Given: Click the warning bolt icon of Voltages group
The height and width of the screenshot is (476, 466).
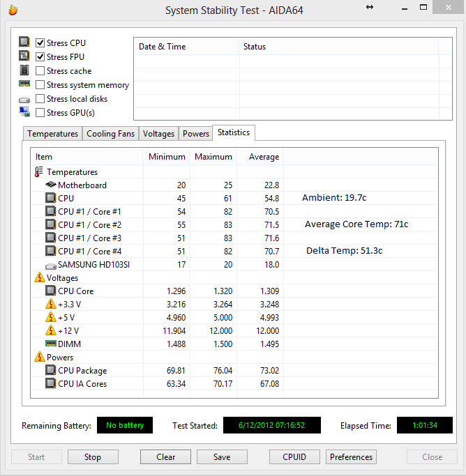Looking at the screenshot, I should pyautogui.click(x=40, y=277).
